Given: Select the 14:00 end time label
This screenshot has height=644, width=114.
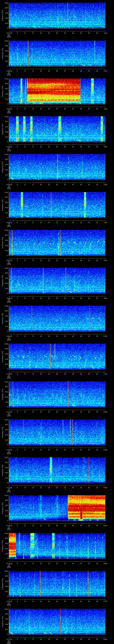Looking at the screenshot, I should [105, 487].
